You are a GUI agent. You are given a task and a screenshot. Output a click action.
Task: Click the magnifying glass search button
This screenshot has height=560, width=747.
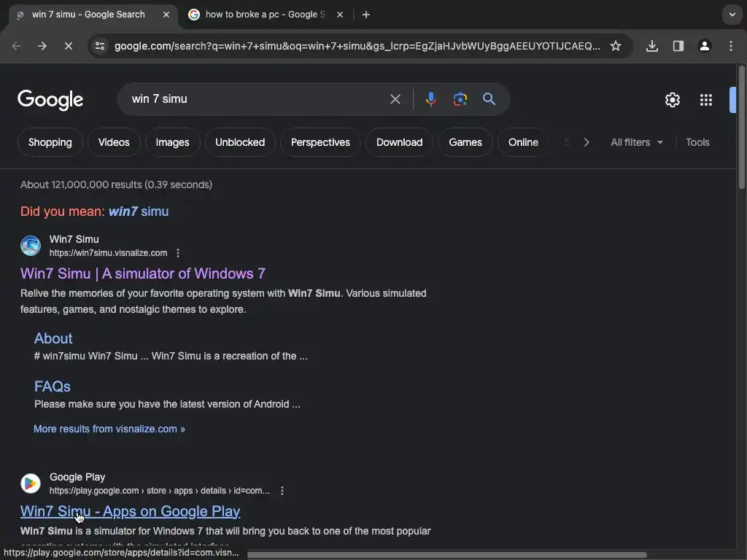tap(489, 99)
